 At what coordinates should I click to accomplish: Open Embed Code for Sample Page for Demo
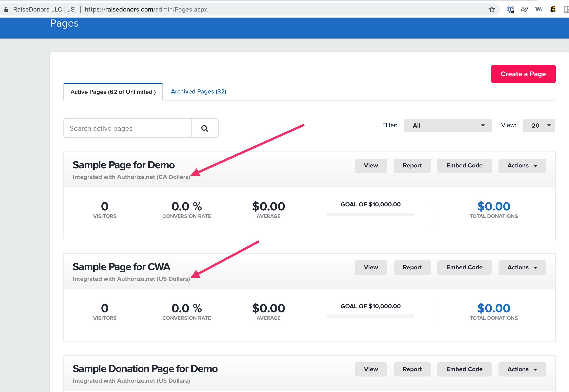coord(464,165)
